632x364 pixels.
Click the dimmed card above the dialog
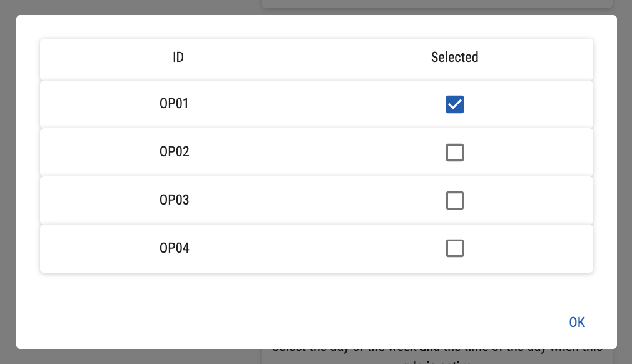tap(438, 4)
